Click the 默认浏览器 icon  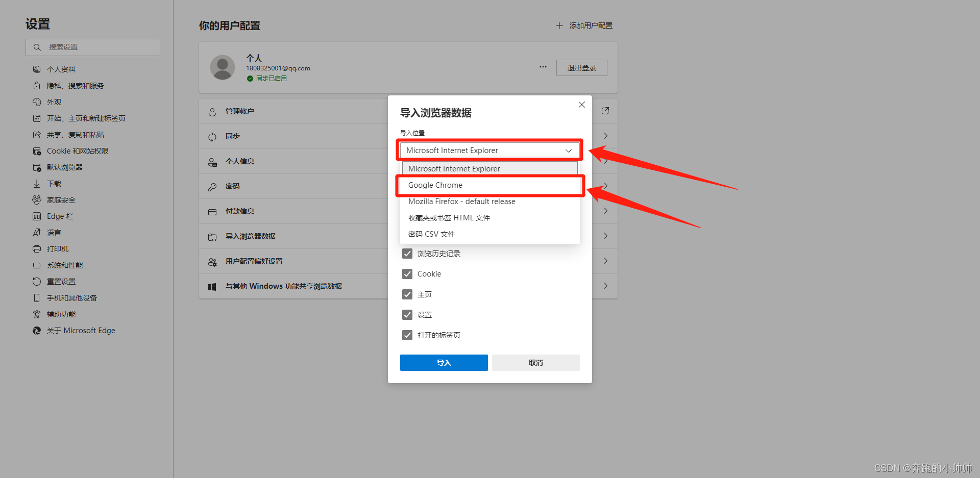pos(37,167)
